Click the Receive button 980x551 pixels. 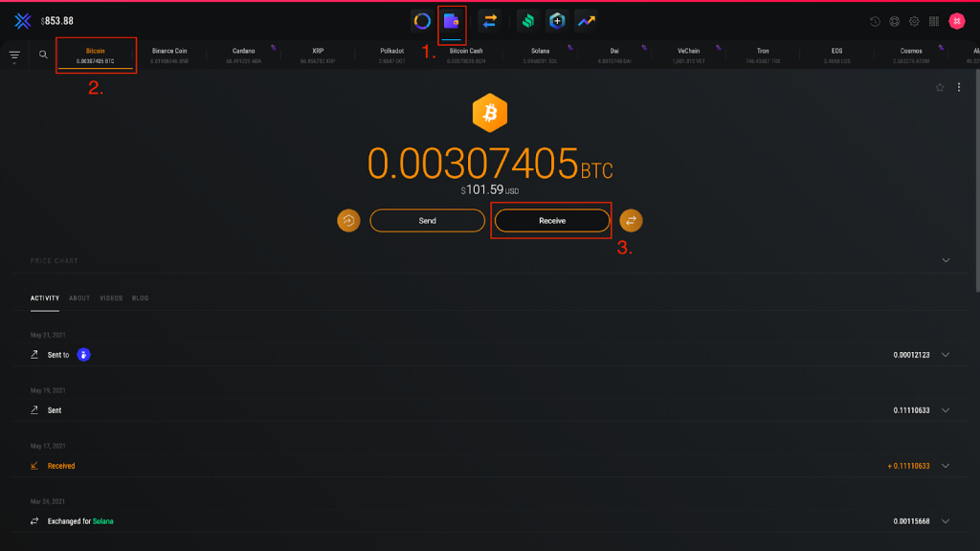pyautogui.click(x=552, y=221)
